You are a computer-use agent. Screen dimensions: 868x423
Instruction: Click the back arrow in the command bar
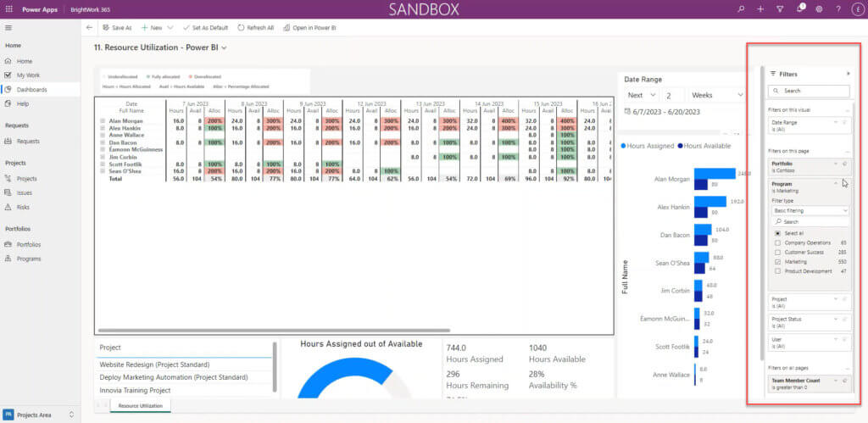(90, 28)
